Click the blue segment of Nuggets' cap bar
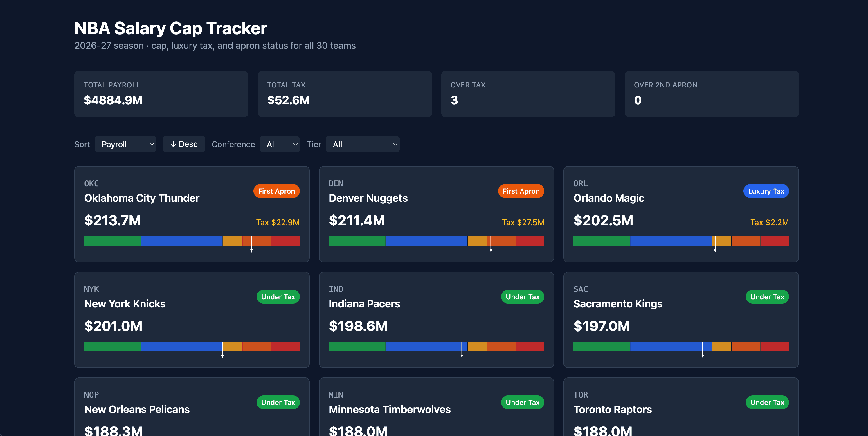 [x=426, y=241]
